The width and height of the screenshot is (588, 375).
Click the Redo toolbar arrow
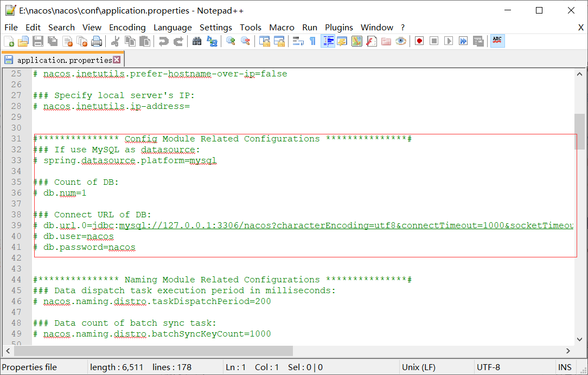click(x=178, y=41)
